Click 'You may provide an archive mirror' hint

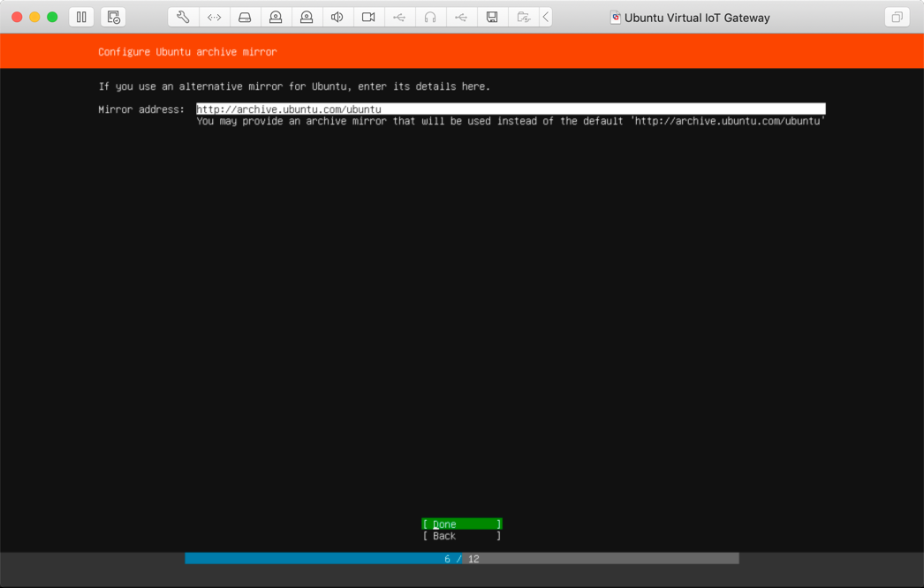click(x=511, y=121)
